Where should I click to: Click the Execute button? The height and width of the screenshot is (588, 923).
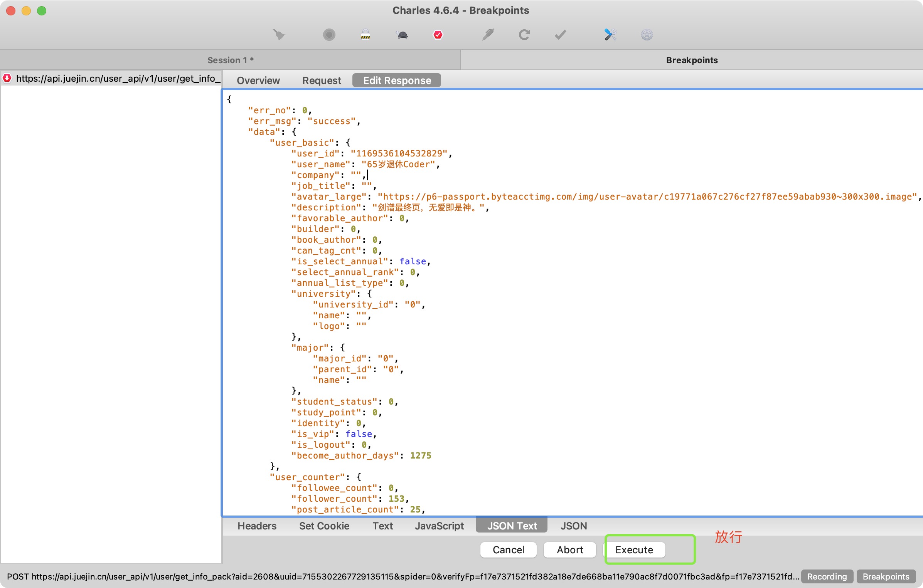634,550
